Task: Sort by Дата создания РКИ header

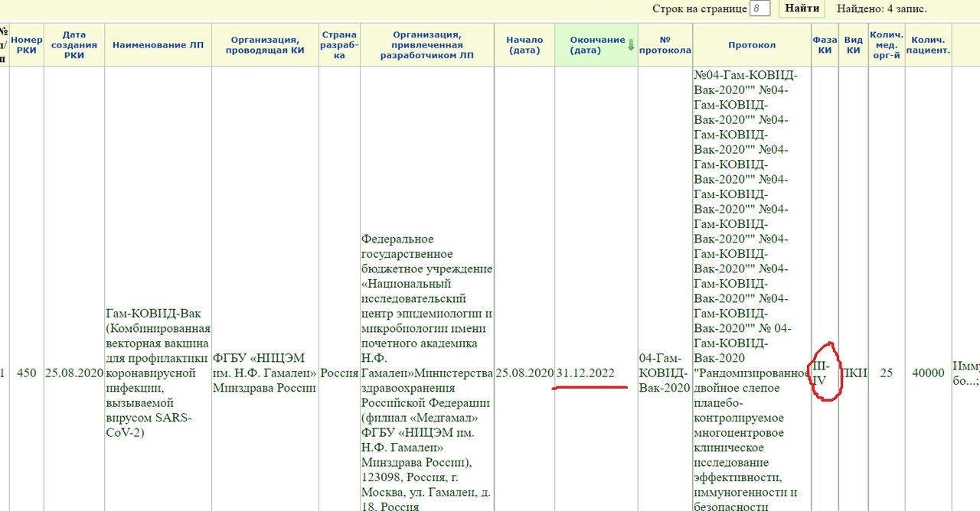Action: (x=74, y=45)
